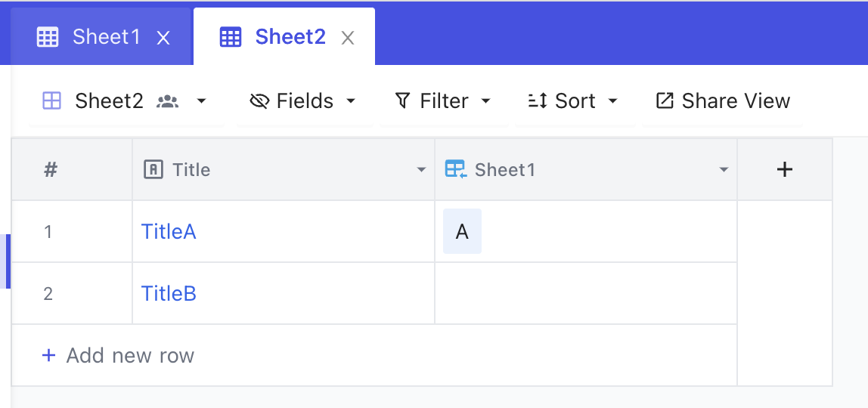The image size is (868, 408).
Task: Click the grid view icon beside Sheet2
Action: coord(52,100)
